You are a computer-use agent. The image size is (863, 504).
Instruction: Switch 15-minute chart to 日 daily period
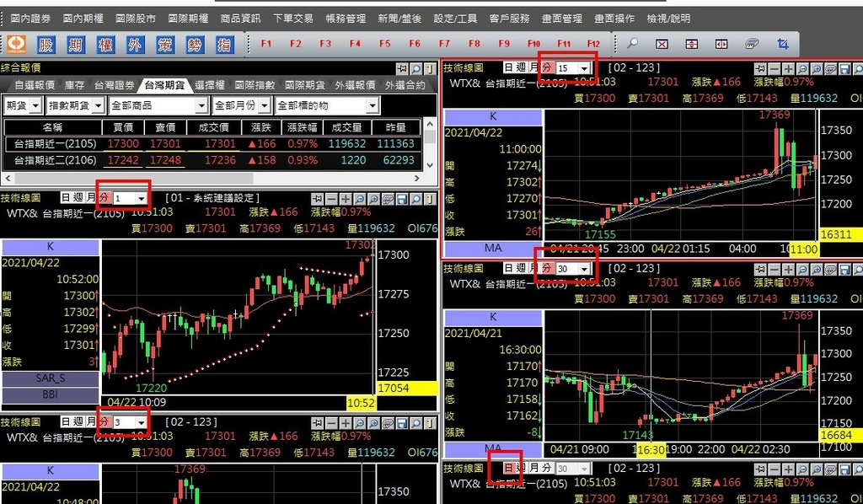point(508,67)
